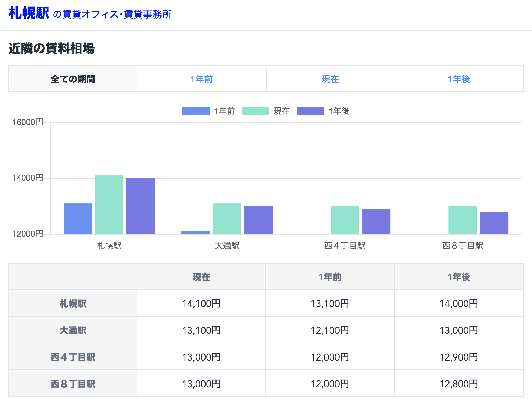This screenshot has width=532, height=399.
Task: Click the 14,000円 table cell
Action: coord(459,304)
